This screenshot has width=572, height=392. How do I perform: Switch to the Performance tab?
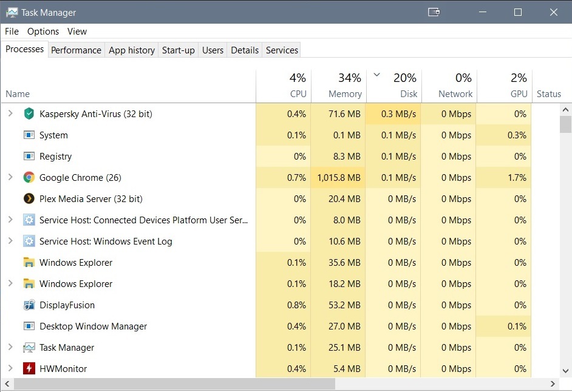(x=76, y=50)
